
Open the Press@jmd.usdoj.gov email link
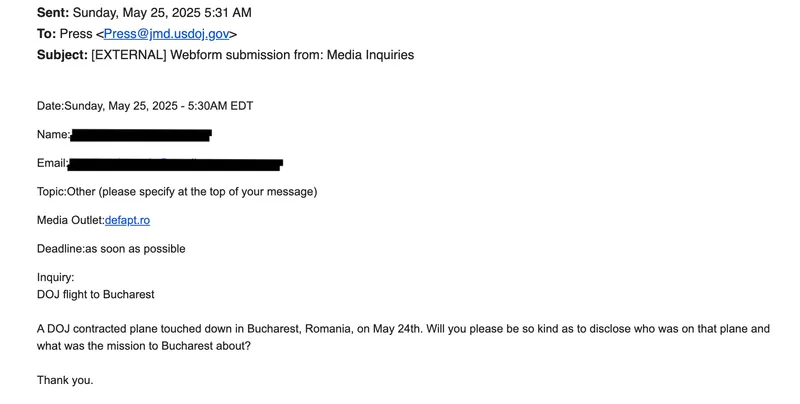[x=166, y=33]
